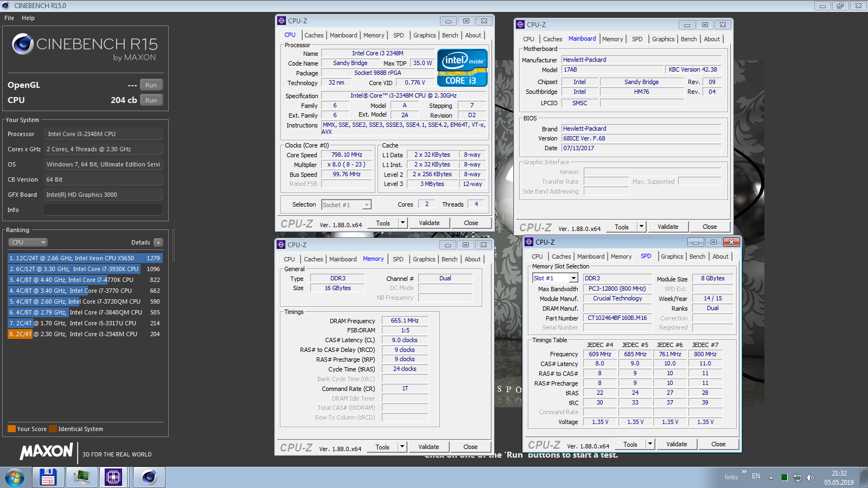868x488 pixels.
Task: Click the Cinebench window title bar icon
Action: [6, 5]
